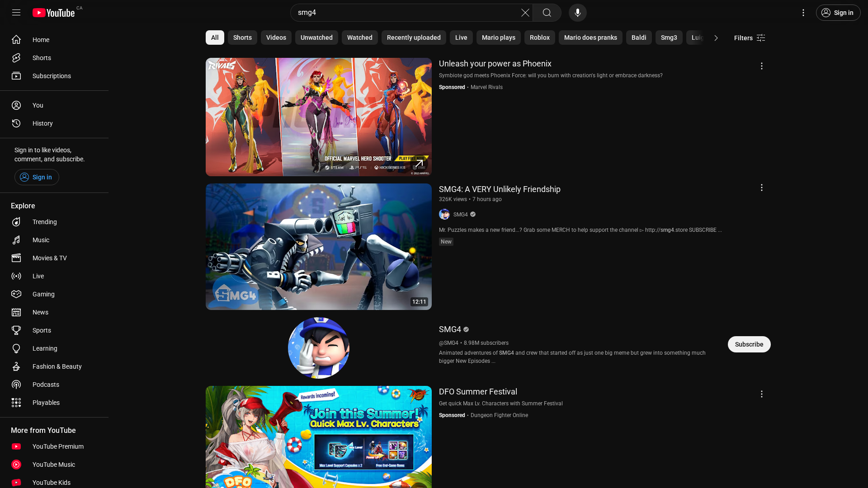Screen dimensions: 868x488
Task: Open Home in the sidebar
Action: click(x=54, y=40)
